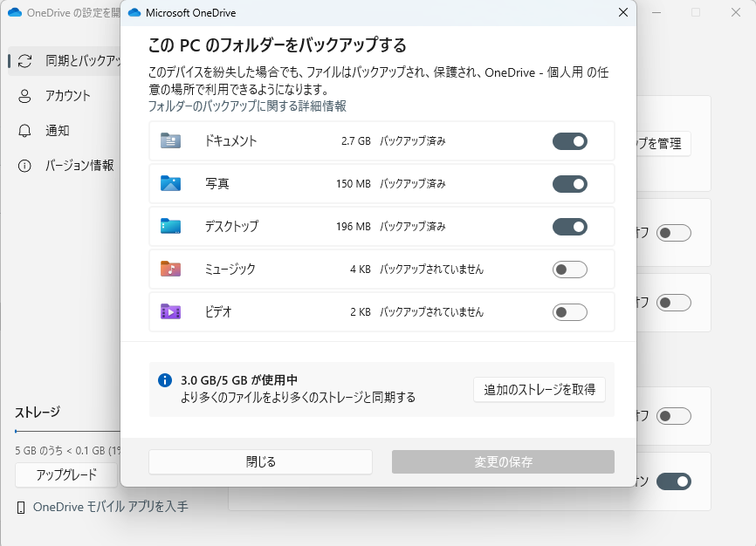This screenshot has height=546, width=756.
Task: Click 3.0 GB/5 GB が使用中 text
Action: click(239, 380)
